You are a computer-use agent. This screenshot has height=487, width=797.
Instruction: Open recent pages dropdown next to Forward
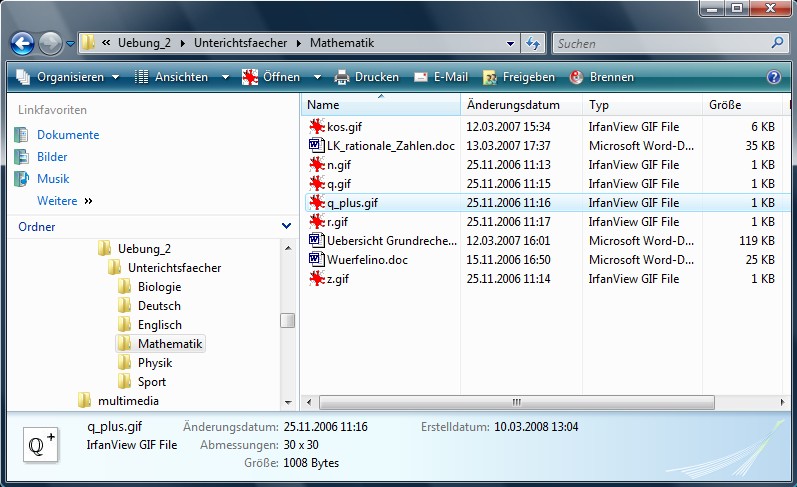click(70, 44)
